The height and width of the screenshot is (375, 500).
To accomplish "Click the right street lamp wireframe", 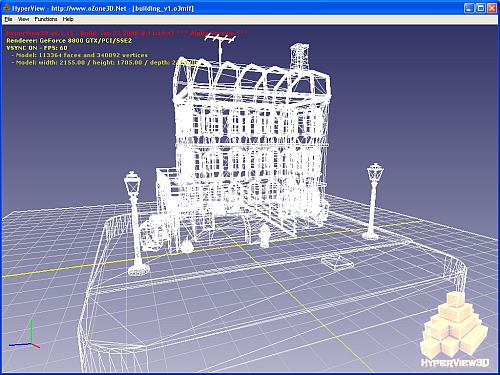I will [x=373, y=201].
